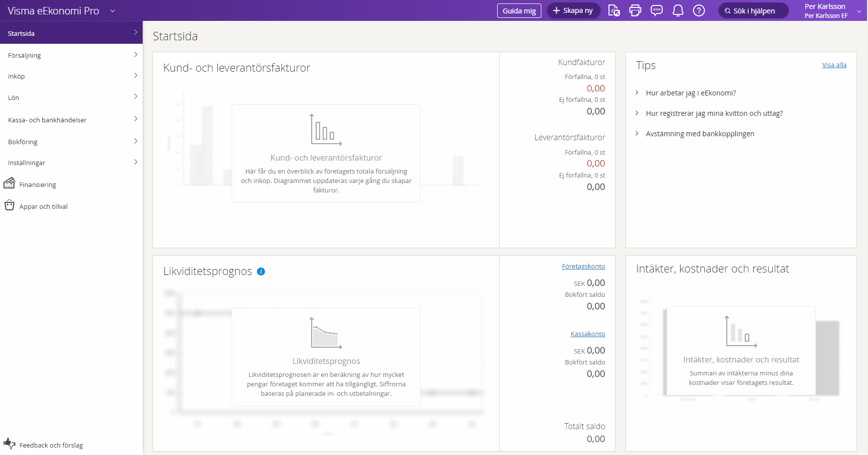This screenshot has width=868, height=455.
Task: Click the Likviditetsprognos info icon
Action: point(261,272)
